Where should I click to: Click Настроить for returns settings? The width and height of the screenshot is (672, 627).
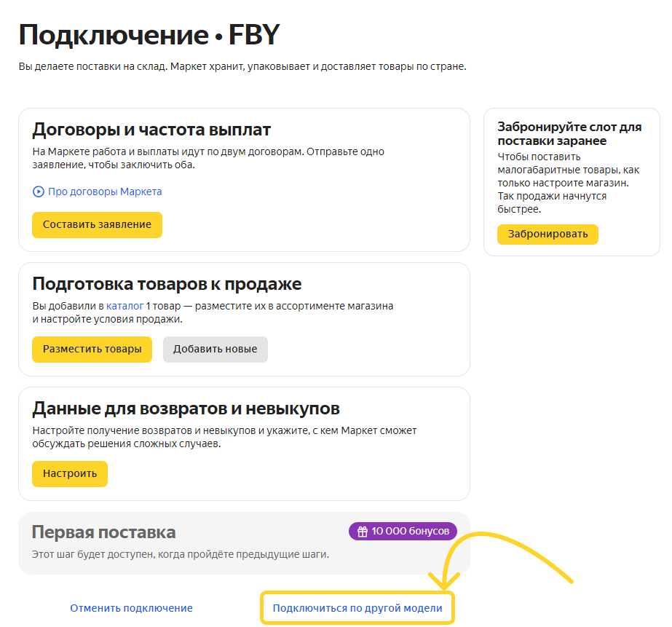(x=69, y=473)
